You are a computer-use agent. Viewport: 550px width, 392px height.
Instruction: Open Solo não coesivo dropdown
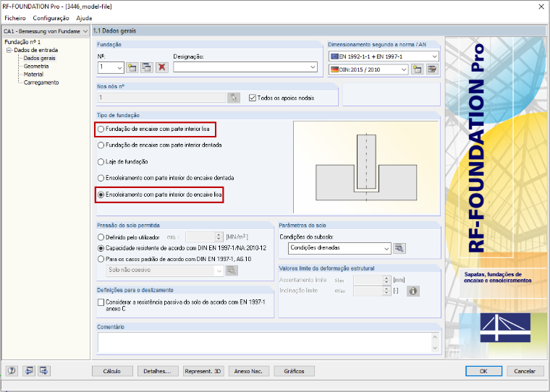coord(219,270)
